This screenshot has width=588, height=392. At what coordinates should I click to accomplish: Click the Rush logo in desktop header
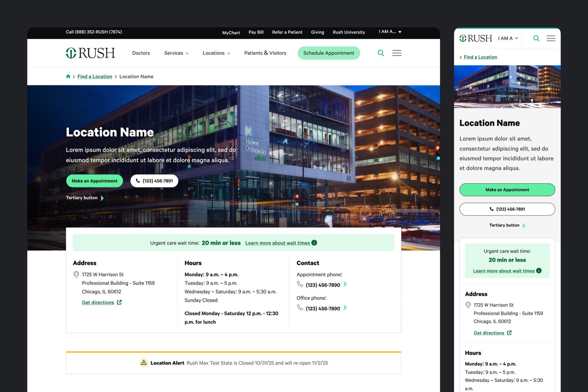[x=90, y=53]
